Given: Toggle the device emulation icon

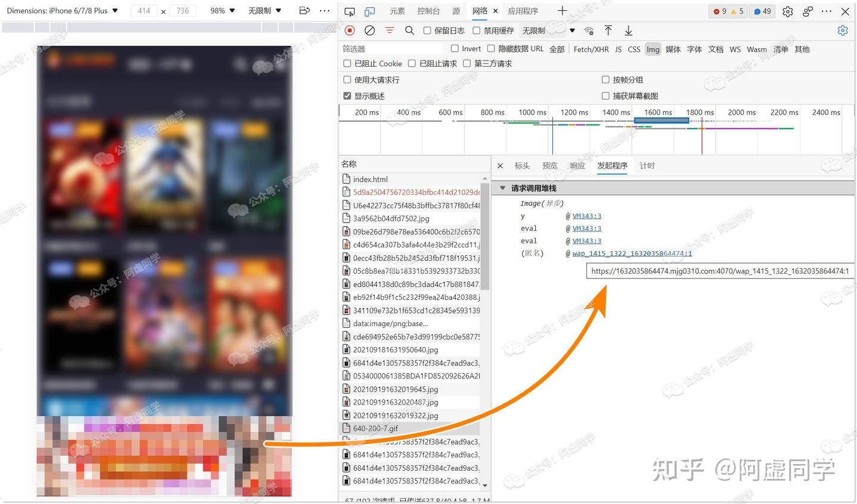Looking at the screenshot, I should tap(370, 11).
